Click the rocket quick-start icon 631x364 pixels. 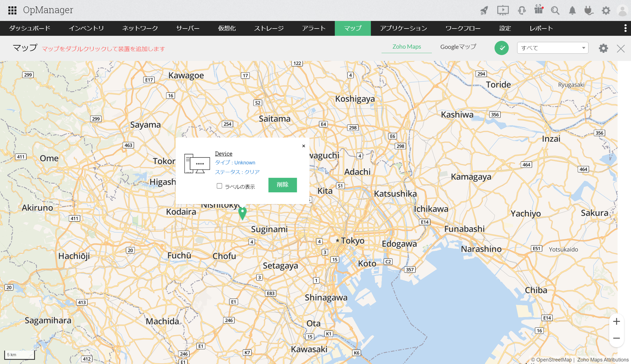pyautogui.click(x=484, y=11)
